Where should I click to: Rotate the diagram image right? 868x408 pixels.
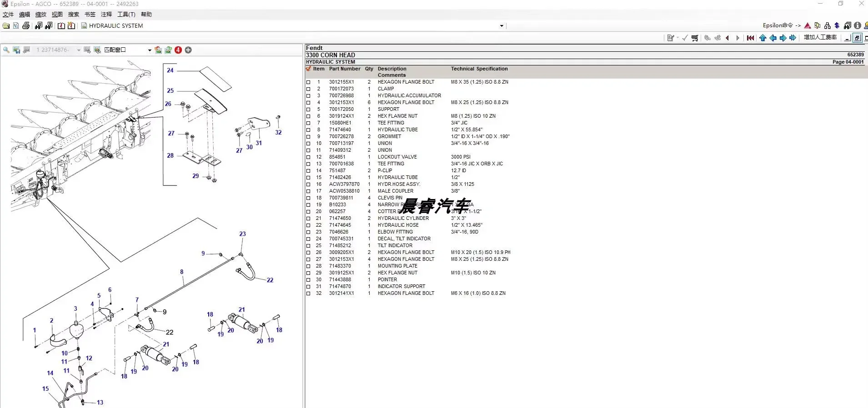pyautogui.click(x=168, y=50)
